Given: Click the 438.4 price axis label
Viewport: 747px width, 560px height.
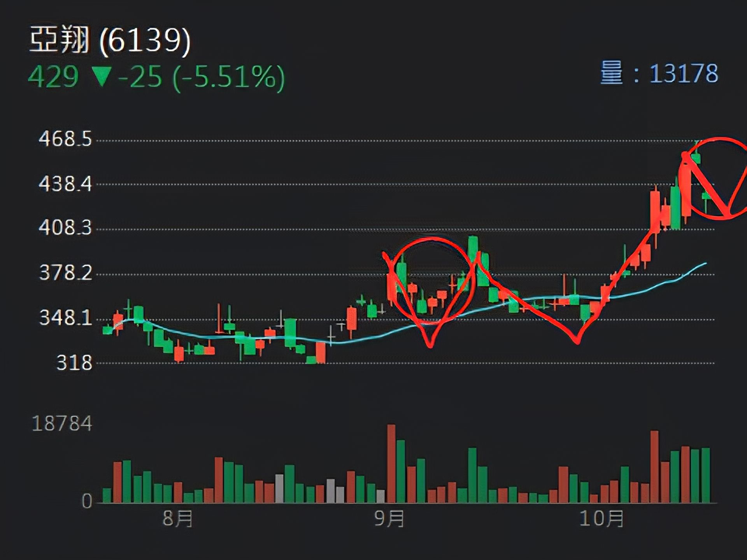Looking at the screenshot, I should click(65, 184).
